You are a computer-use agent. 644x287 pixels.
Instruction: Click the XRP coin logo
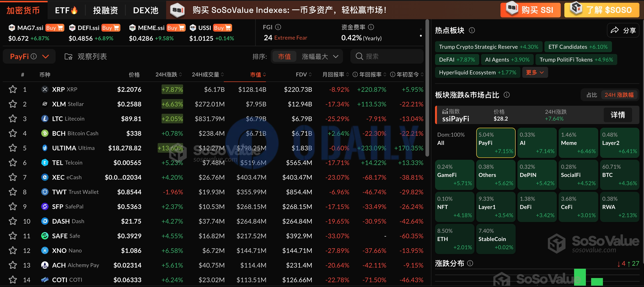click(x=45, y=89)
